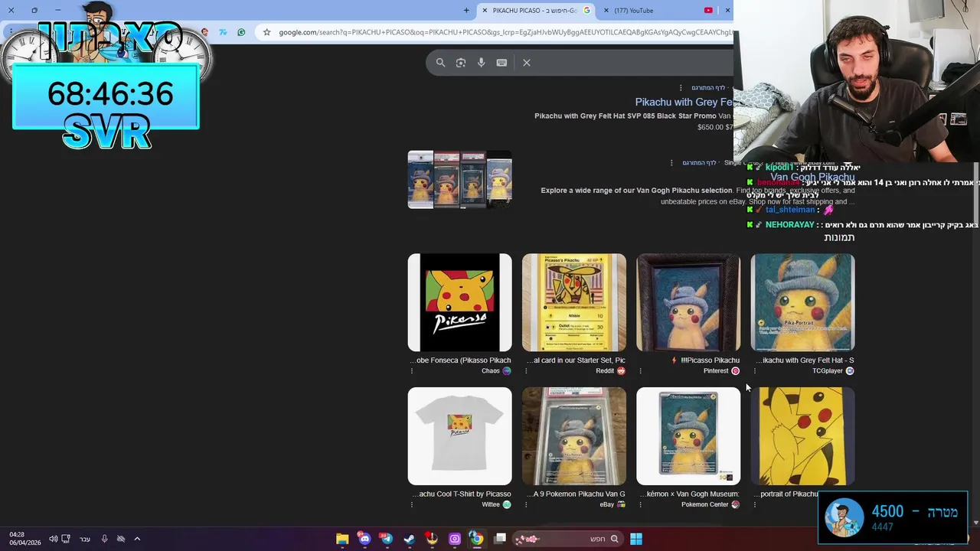Click the תמונות images section heading
Image resolution: width=980 pixels, height=551 pixels.
[839, 237]
